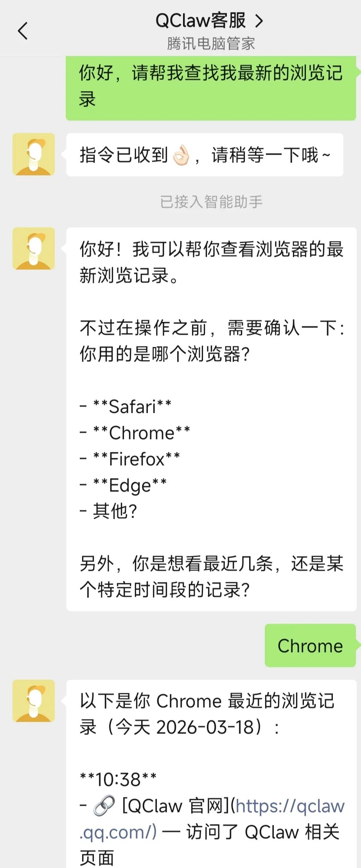
Task: Click the OK hand emoji
Action: (x=181, y=156)
